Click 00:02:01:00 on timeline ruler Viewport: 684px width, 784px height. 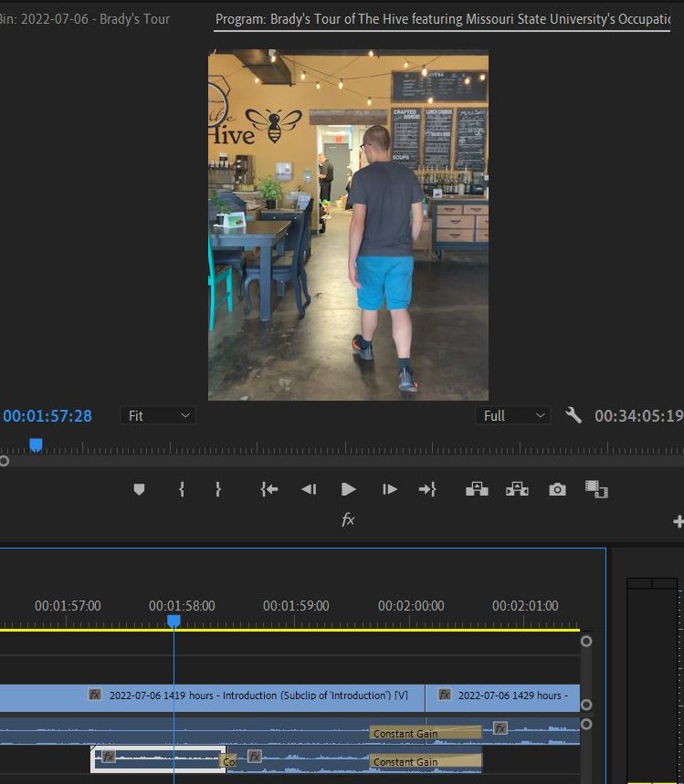pyautogui.click(x=525, y=606)
